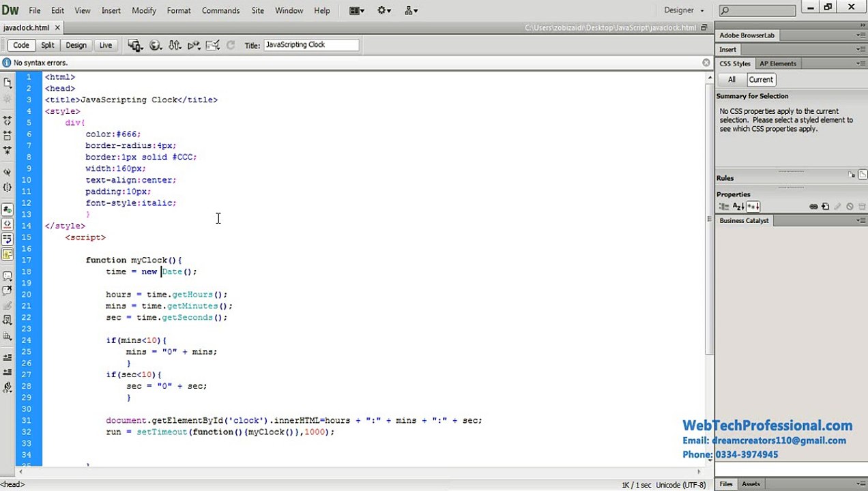
Task: Open the File management arrows icon
Action: point(175,45)
